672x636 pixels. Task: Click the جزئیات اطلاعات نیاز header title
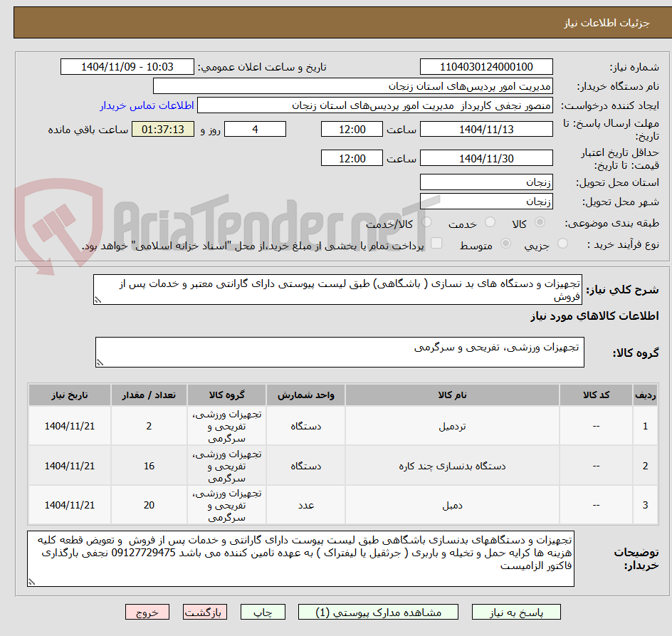607,23
